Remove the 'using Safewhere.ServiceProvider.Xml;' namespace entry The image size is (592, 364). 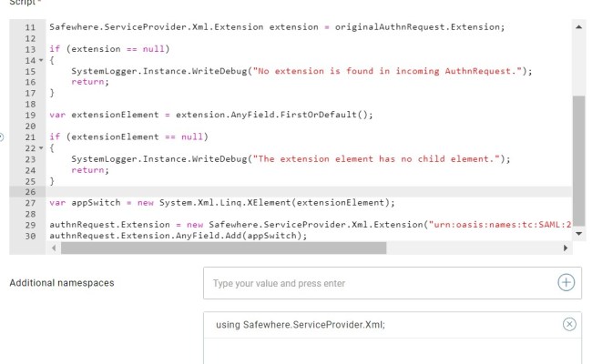point(569,324)
